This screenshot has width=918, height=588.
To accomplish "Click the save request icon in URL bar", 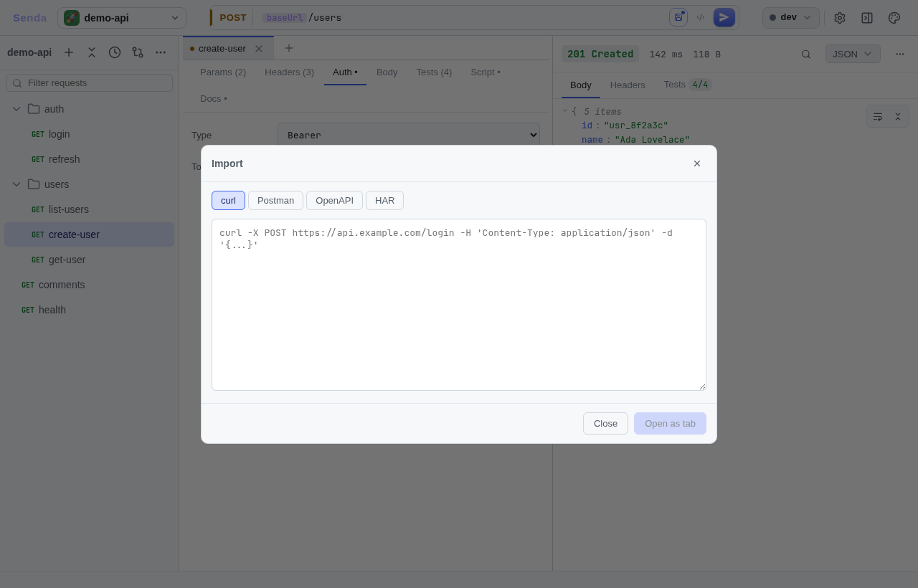I will point(678,17).
